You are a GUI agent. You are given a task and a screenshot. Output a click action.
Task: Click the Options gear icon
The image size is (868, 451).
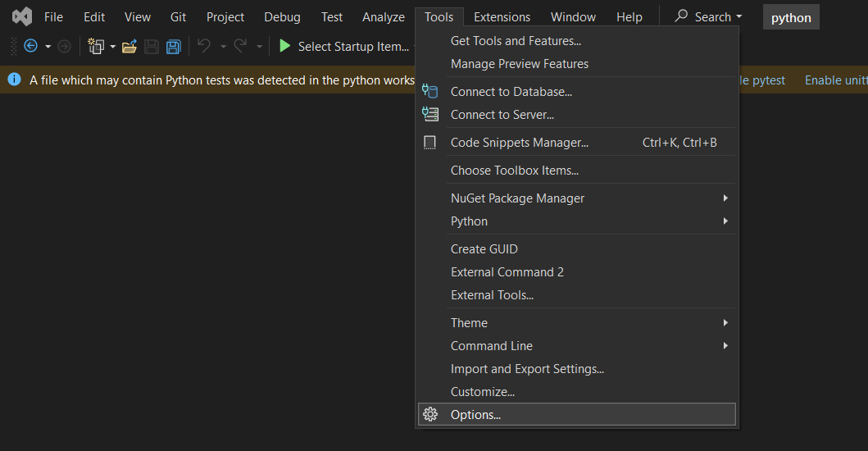pos(430,414)
